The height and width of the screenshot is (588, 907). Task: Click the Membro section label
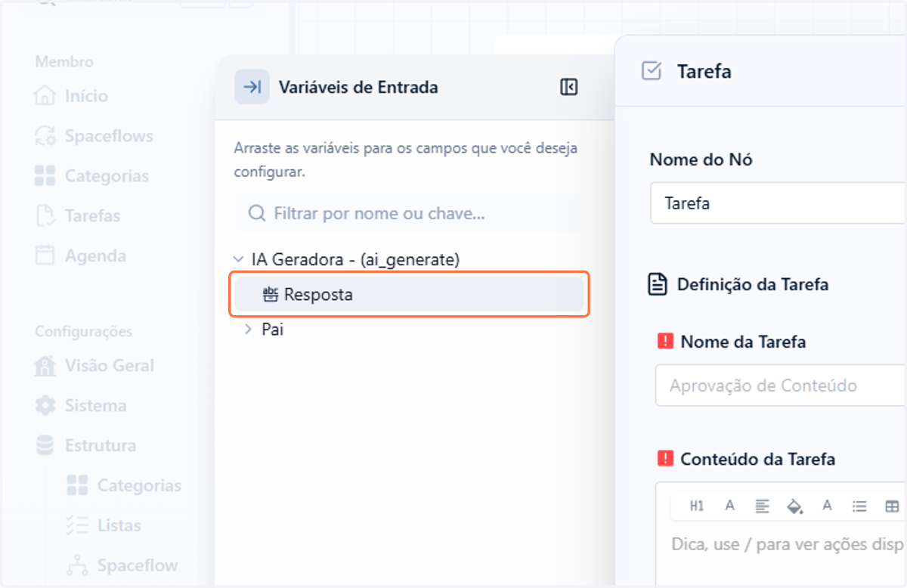64,62
